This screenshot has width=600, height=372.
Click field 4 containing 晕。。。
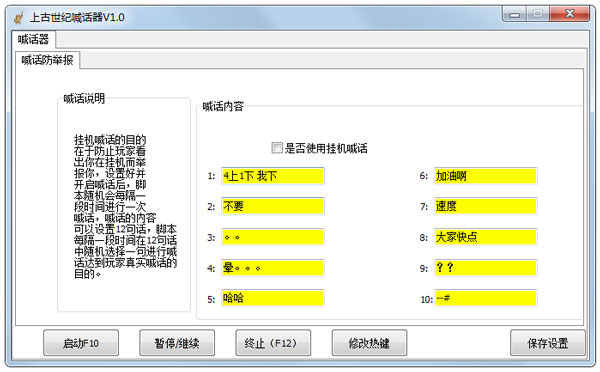pos(273,268)
